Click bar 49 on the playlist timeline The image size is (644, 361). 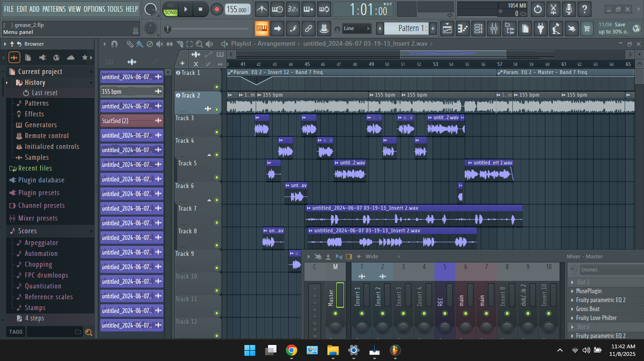click(x=372, y=64)
